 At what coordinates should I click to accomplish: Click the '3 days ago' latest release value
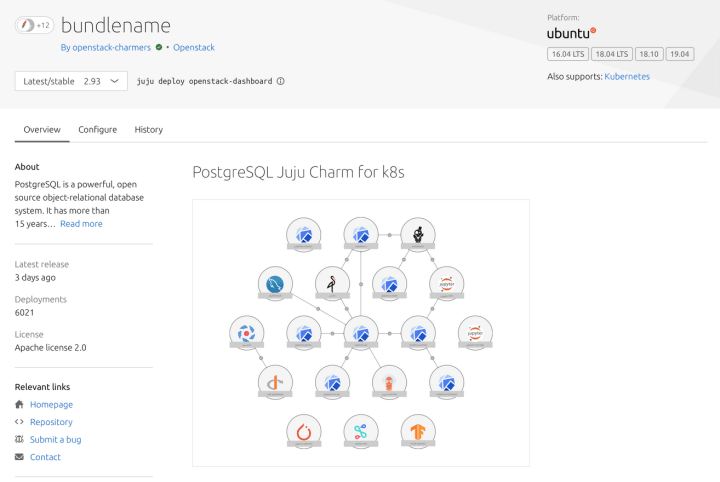35,278
